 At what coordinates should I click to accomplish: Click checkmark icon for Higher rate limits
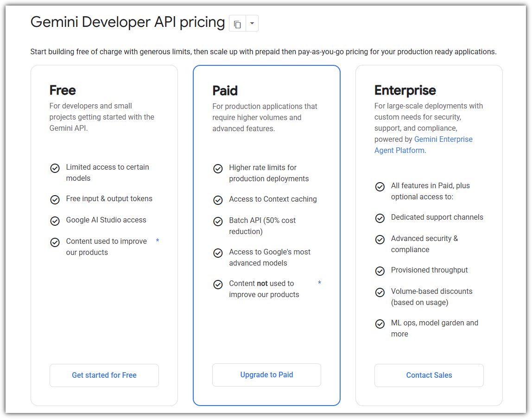pos(218,169)
